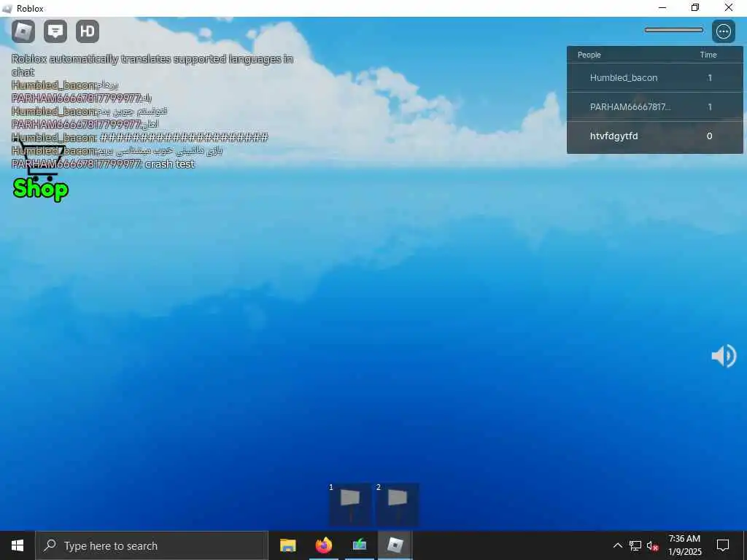Click the Roblox taskbar icon
The height and width of the screenshot is (560, 747).
coord(395,545)
